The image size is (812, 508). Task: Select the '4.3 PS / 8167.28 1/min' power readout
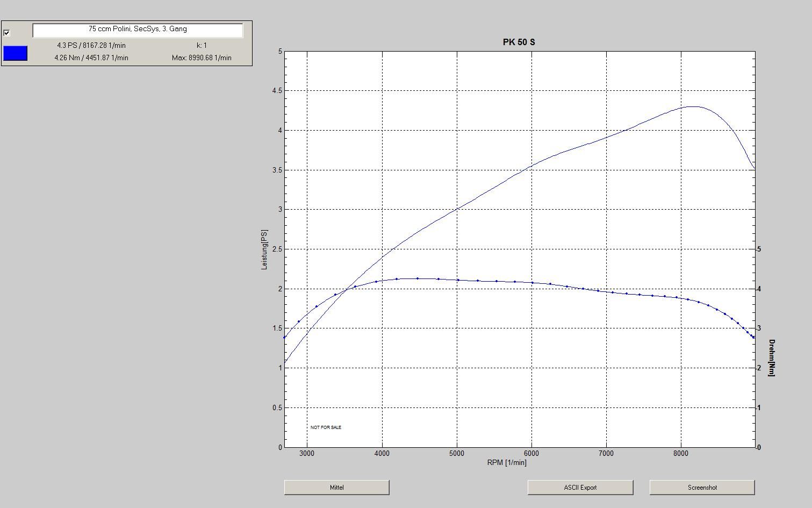[91, 46]
